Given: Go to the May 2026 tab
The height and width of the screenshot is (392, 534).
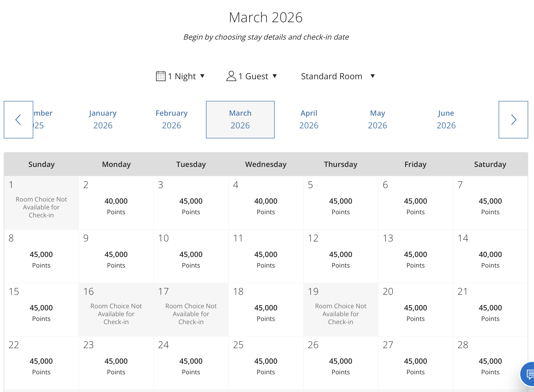Looking at the screenshot, I should coord(377,119).
